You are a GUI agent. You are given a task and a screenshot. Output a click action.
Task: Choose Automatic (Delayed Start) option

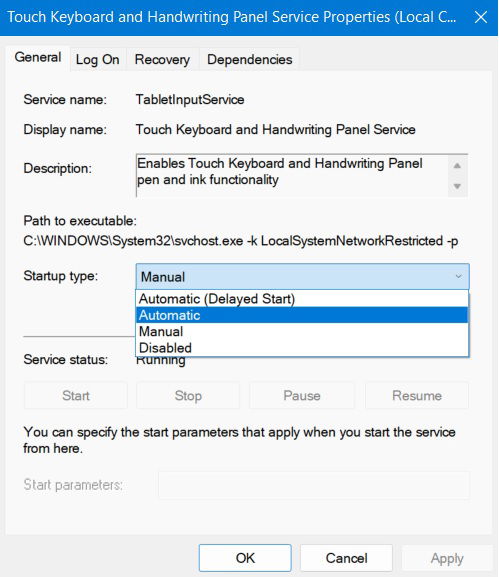point(302,299)
